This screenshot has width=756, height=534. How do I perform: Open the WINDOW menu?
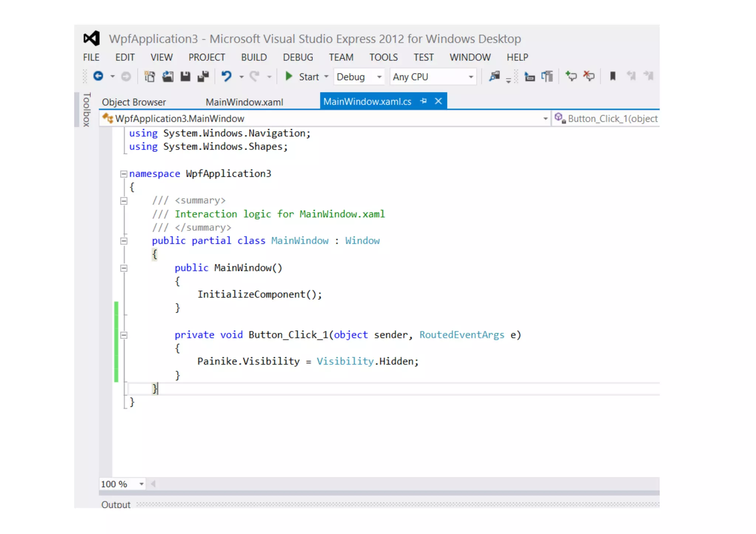[470, 57]
